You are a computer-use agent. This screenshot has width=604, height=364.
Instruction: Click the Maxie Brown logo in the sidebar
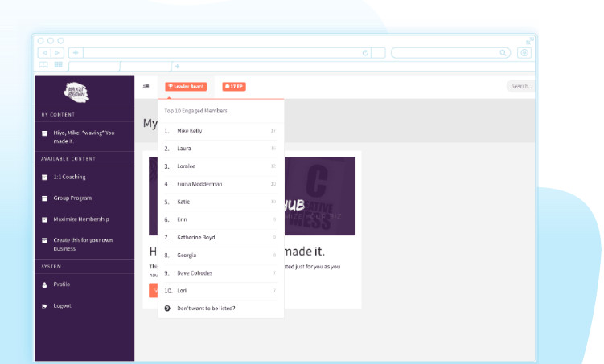(76, 92)
